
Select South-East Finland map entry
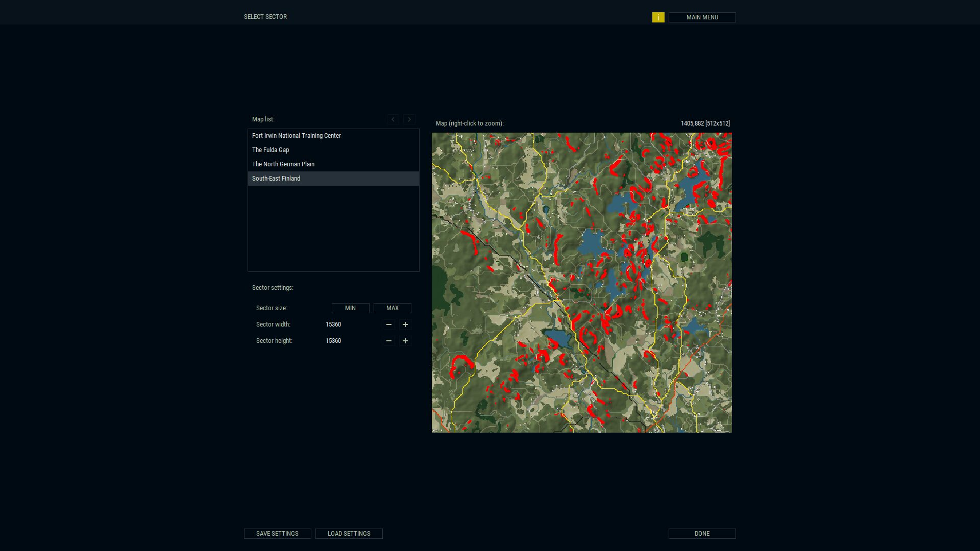coord(276,179)
